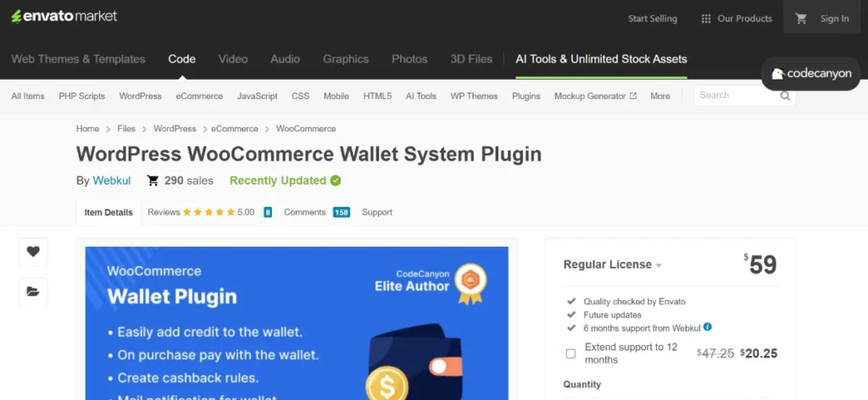Image resolution: width=868 pixels, height=400 pixels.
Task: Click the Quality checked by Envato text
Action: click(634, 302)
